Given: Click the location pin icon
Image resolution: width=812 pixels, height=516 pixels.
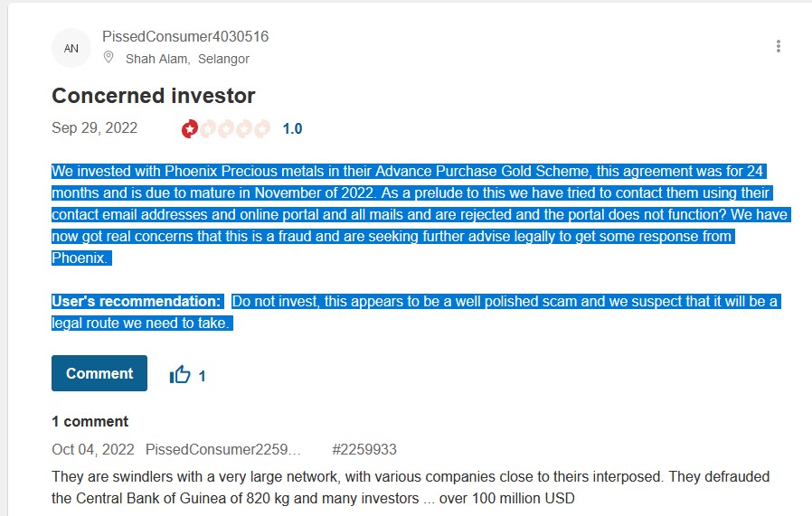Looking at the screenshot, I should 109,58.
